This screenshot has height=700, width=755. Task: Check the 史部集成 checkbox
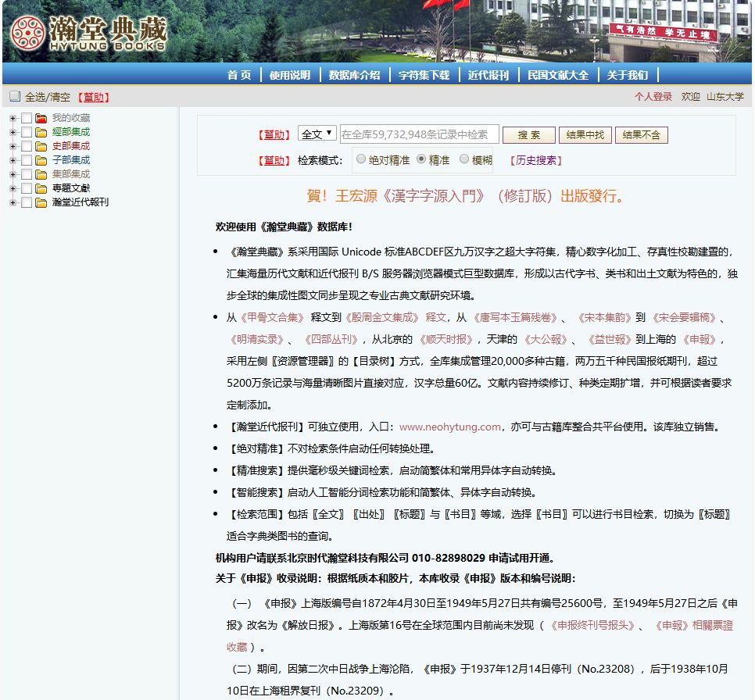click(x=27, y=146)
